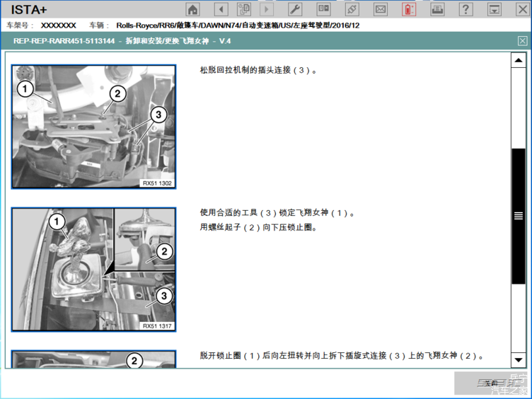Open the wrench service tools icon

295,9
